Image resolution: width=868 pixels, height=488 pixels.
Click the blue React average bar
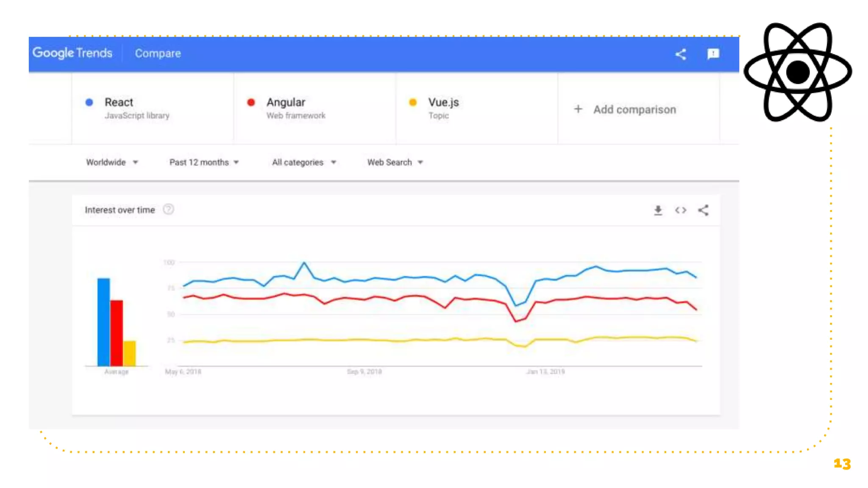[x=103, y=322]
